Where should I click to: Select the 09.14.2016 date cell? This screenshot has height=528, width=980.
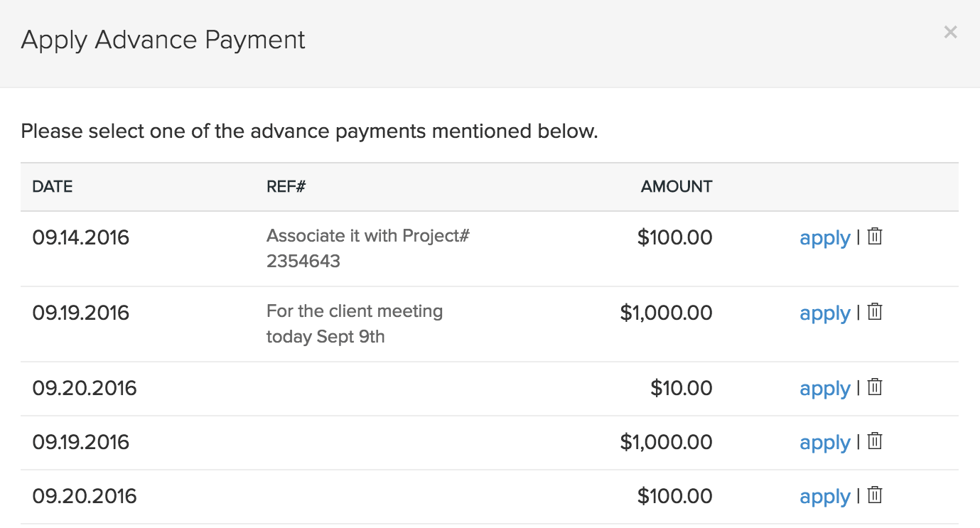pyautogui.click(x=81, y=237)
